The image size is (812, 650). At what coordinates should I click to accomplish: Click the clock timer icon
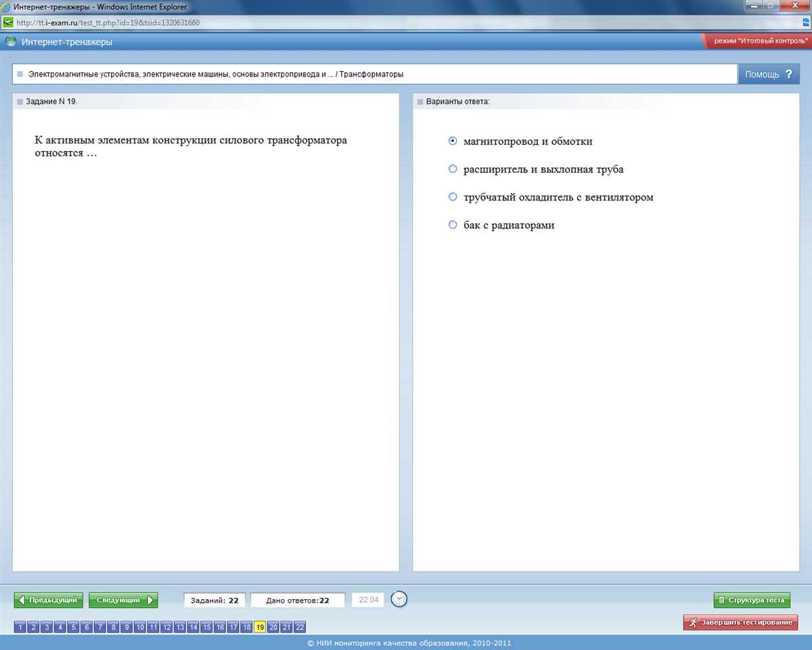pos(399,599)
